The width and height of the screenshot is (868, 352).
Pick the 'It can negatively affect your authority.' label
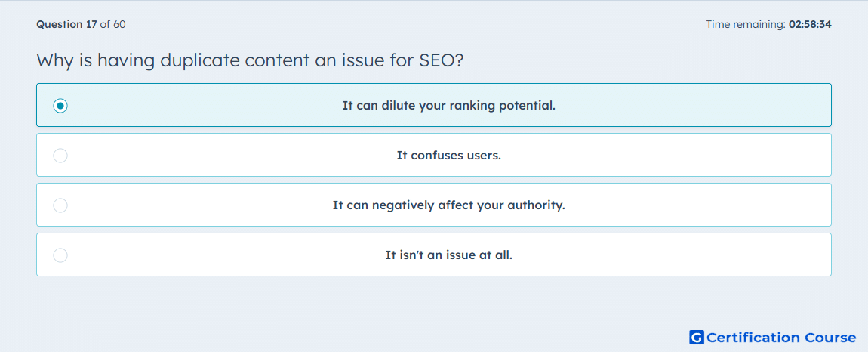[449, 205]
